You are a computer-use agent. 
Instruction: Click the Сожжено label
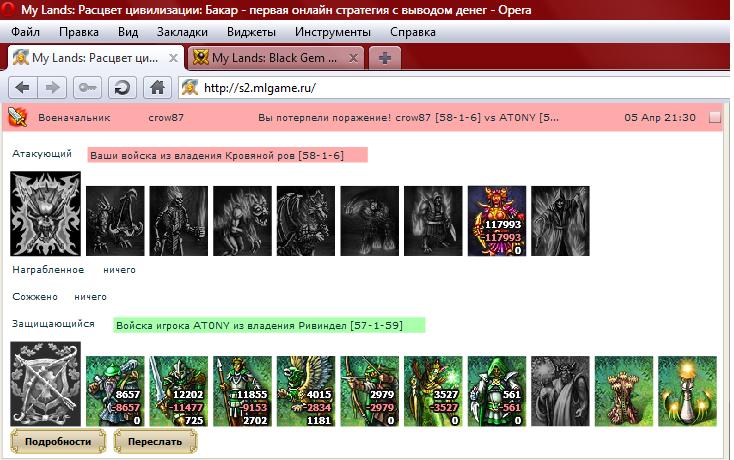[35, 297]
